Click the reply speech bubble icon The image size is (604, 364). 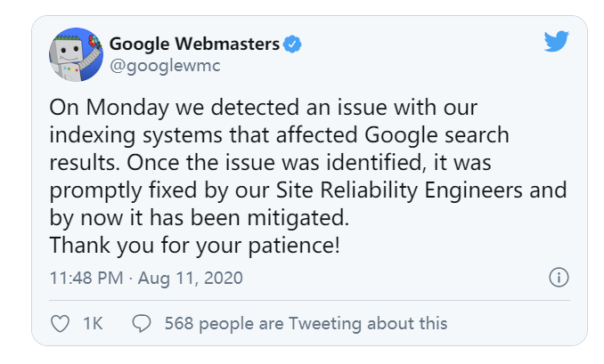142,324
